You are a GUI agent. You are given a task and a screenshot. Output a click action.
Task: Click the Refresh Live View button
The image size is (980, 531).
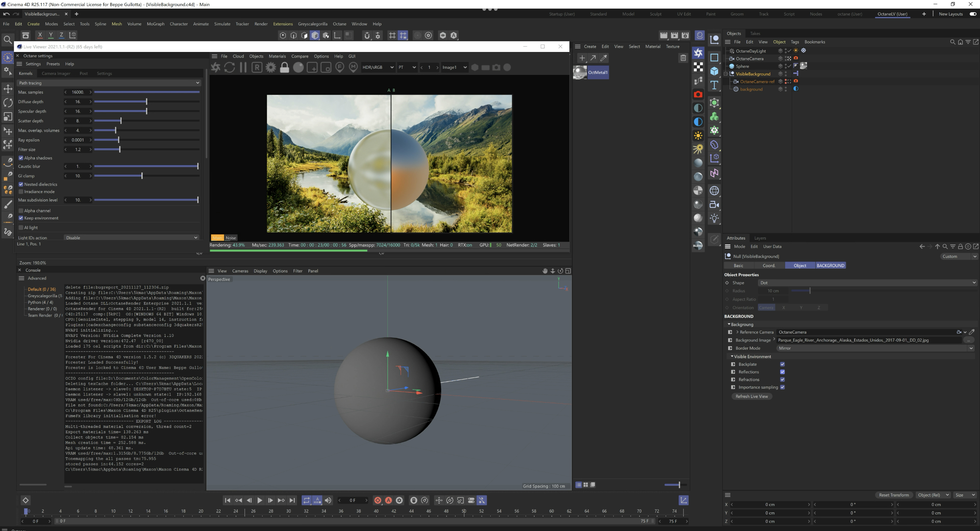coord(752,396)
